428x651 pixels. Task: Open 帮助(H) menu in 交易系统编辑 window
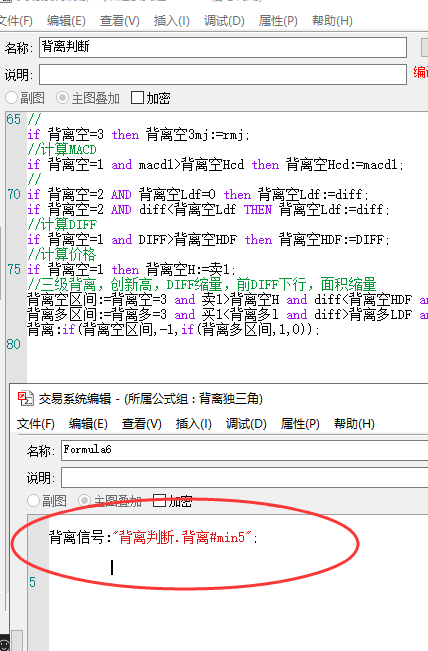[354, 424]
